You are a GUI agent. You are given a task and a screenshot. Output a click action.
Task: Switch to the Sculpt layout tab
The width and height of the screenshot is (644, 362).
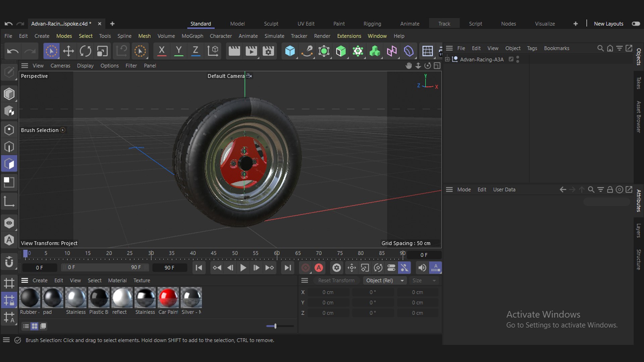[271, 24]
